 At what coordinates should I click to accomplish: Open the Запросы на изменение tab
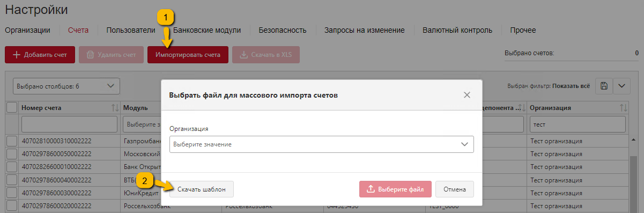[364, 30]
